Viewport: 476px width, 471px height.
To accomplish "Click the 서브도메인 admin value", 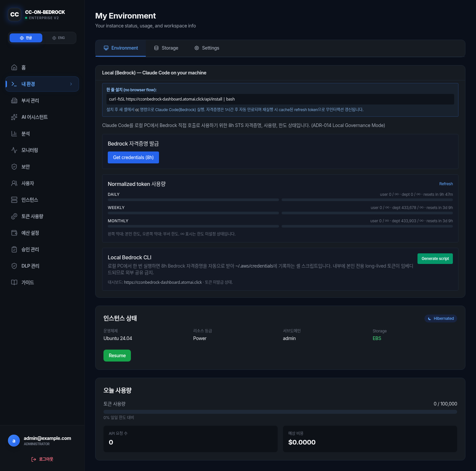I will pyautogui.click(x=289, y=338).
